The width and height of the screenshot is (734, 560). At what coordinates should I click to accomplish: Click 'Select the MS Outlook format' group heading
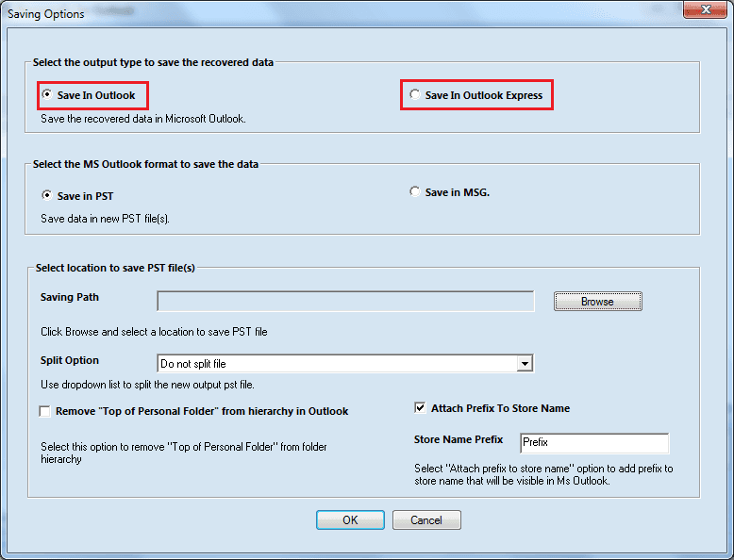[145, 164]
